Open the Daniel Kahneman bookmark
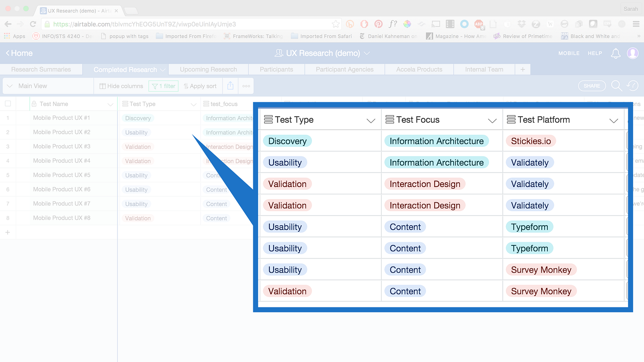This screenshot has width=644, height=362. pyautogui.click(x=388, y=36)
